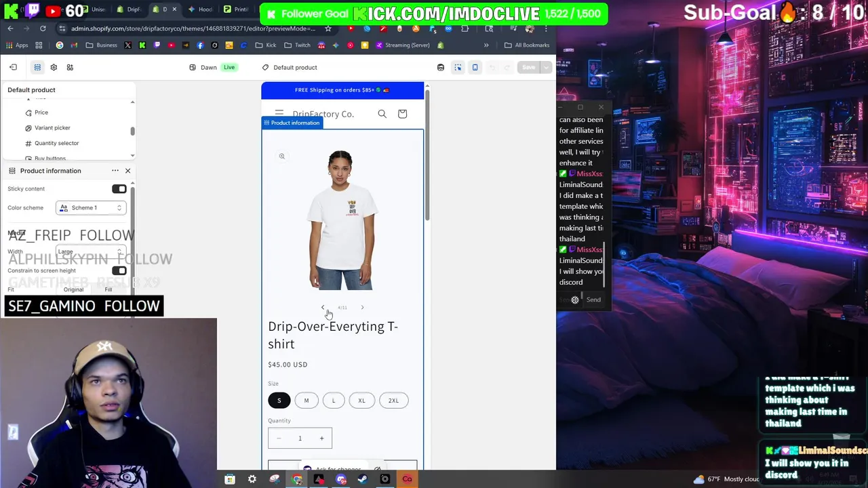Switch to mobile preview icon

pyautogui.click(x=475, y=67)
